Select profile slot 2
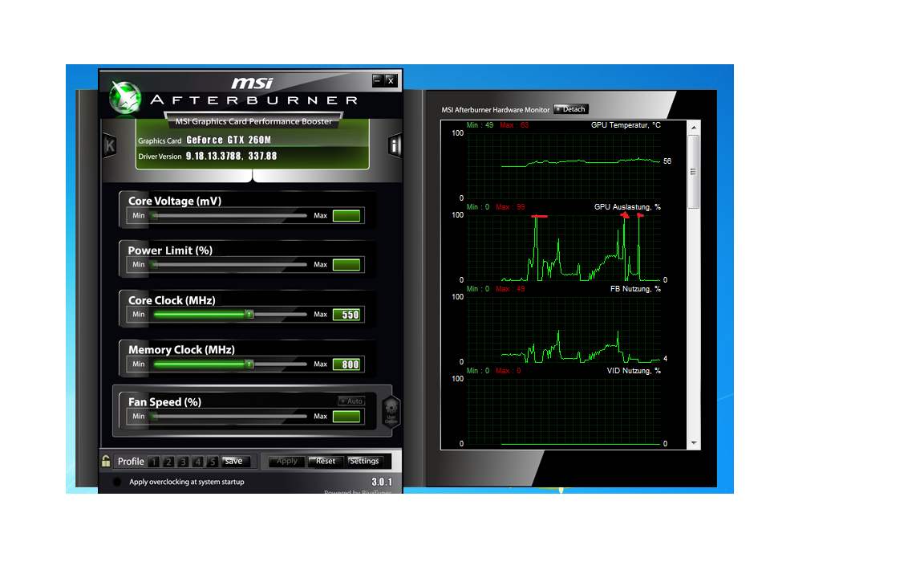The width and height of the screenshot is (924, 578). 168,462
